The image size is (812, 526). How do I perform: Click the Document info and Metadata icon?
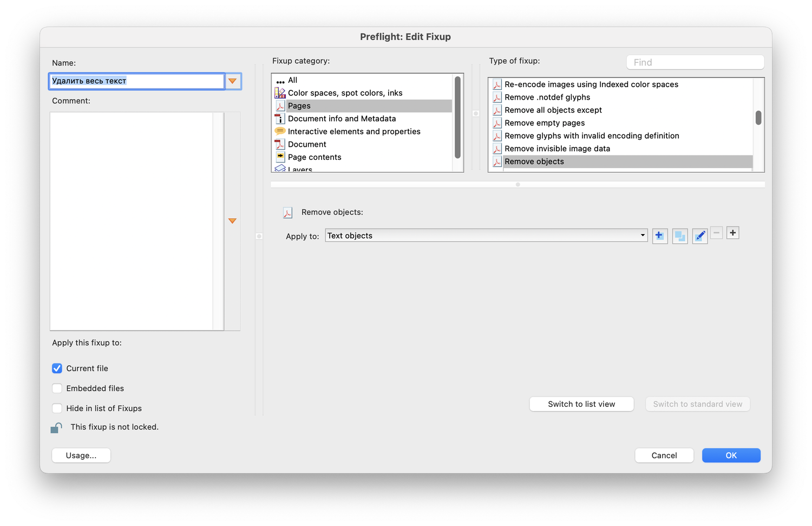280,119
